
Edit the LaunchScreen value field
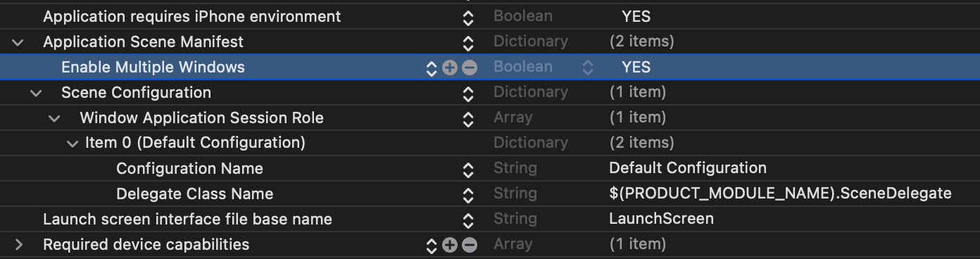coord(661,219)
